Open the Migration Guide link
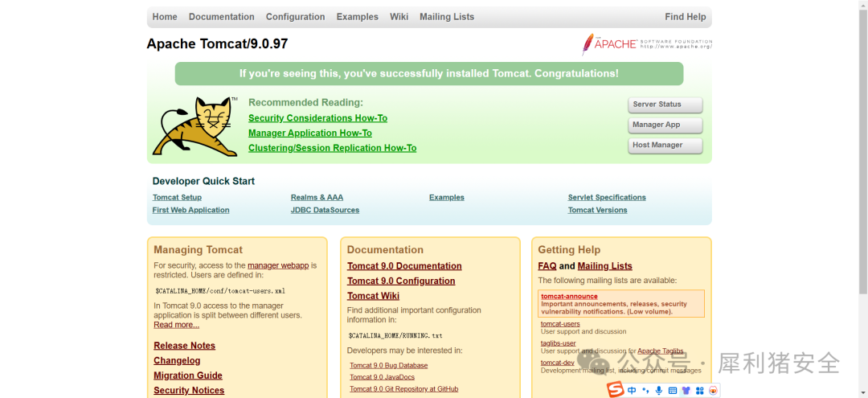This screenshot has height=398, width=868. click(188, 375)
